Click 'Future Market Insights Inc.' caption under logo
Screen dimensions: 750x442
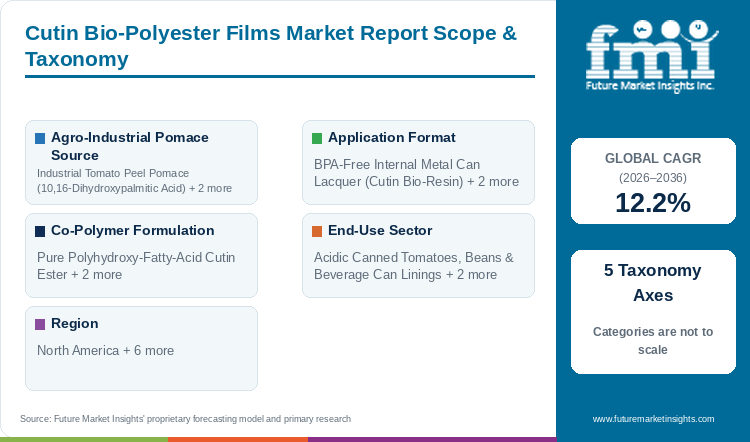[x=650, y=86]
